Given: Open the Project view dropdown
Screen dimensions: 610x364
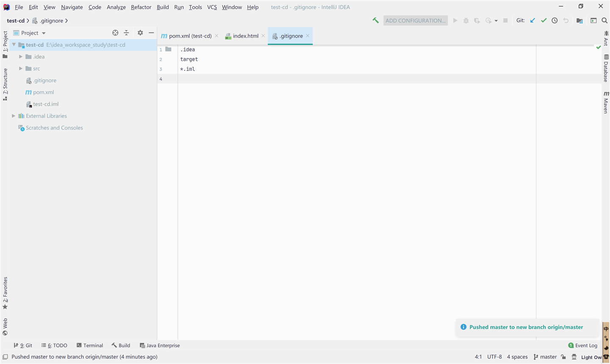Looking at the screenshot, I should coord(33,33).
